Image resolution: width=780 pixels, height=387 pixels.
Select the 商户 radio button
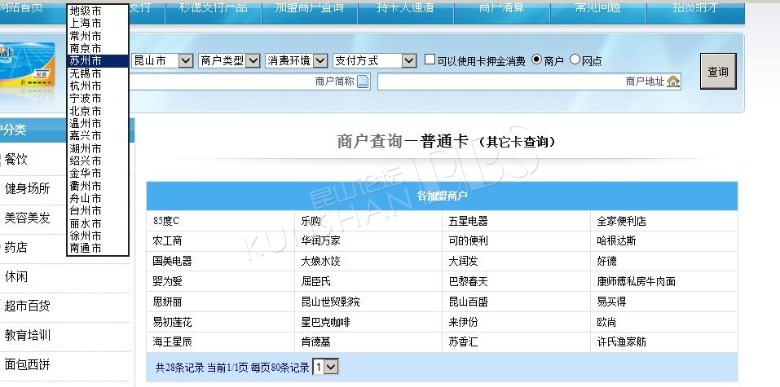(x=537, y=60)
